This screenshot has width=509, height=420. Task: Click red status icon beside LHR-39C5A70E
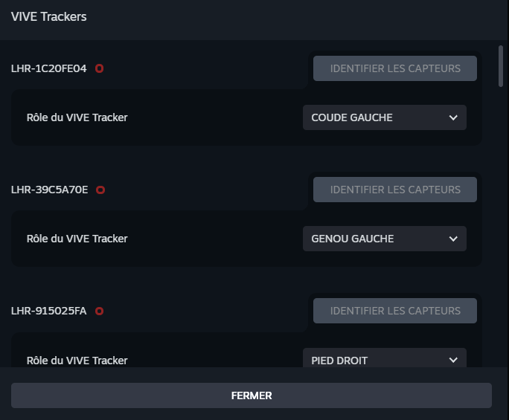[100, 190]
